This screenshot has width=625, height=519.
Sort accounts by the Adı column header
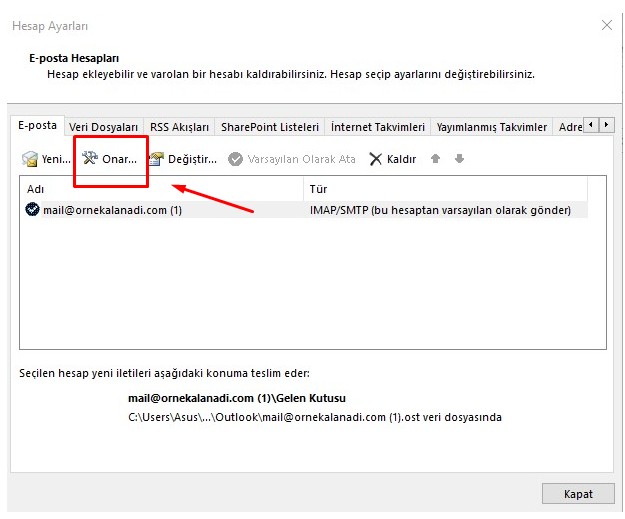160,189
